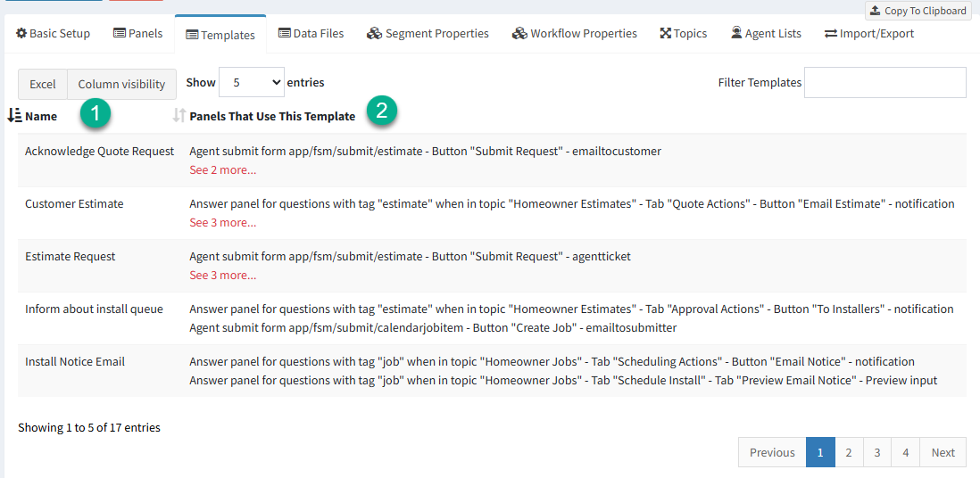Image resolution: width=980 pixels, height=478 pixels.
Task: Open Workflow Properties tab
Action: (x=575, y=33)
